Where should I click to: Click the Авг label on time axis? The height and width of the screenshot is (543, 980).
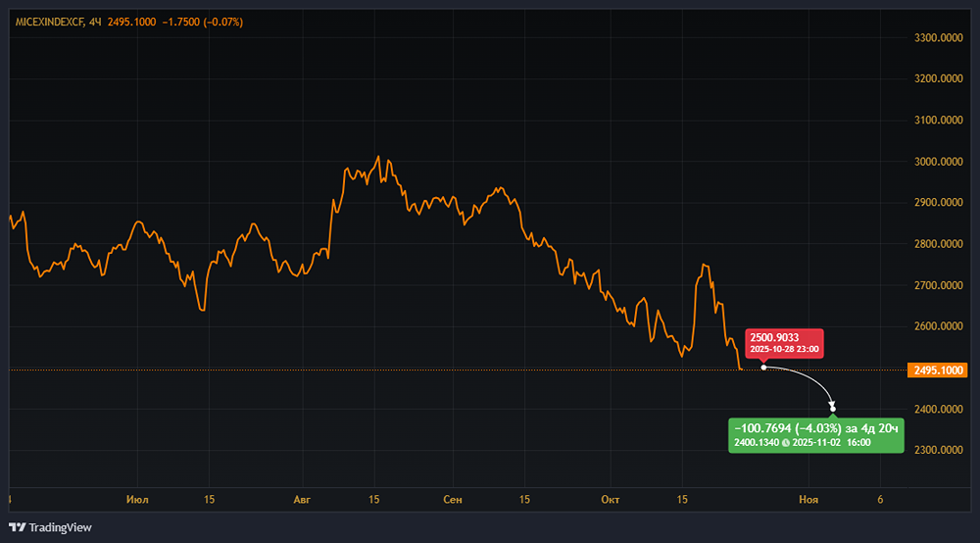[x=302, y=500]
